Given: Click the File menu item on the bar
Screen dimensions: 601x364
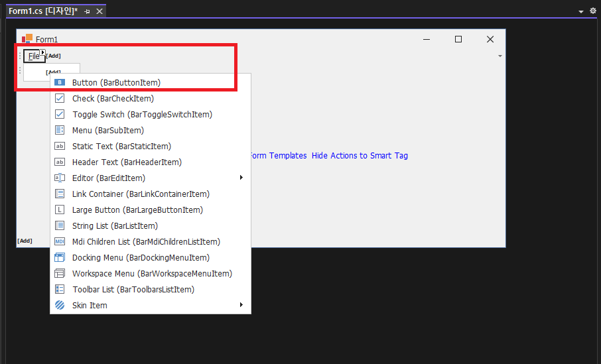Looking at the screenshot, I should 34,56.
